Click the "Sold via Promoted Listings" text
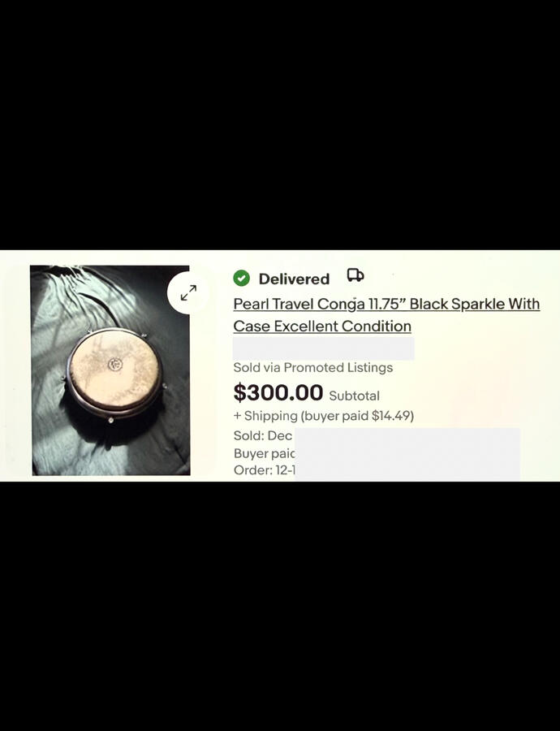 tap(312, 367)
